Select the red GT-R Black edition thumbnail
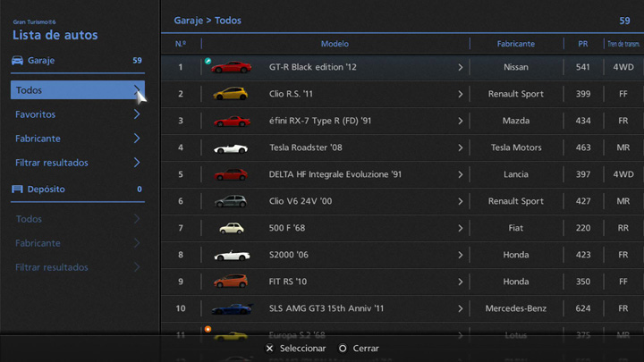The height and width of the screenshot is (362, 644). coord(232,67)
